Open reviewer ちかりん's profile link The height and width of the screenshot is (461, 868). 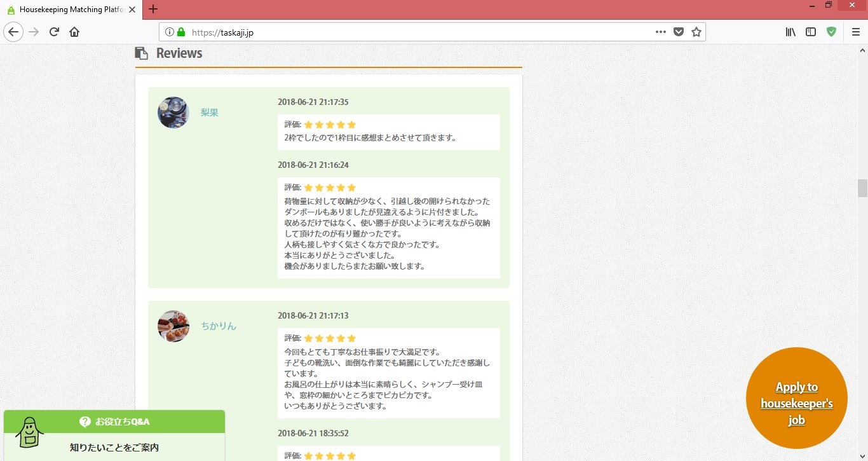coord(219,326)
